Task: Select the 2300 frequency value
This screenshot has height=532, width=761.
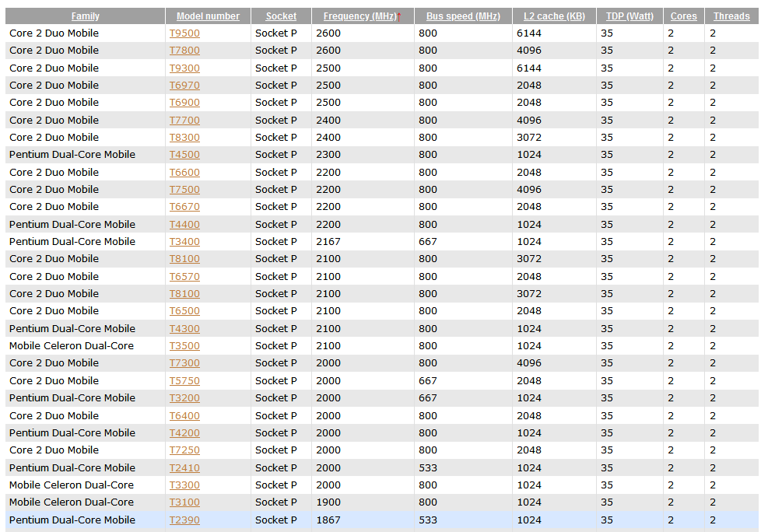Action: pyautogui.click(x=328, y=155)
